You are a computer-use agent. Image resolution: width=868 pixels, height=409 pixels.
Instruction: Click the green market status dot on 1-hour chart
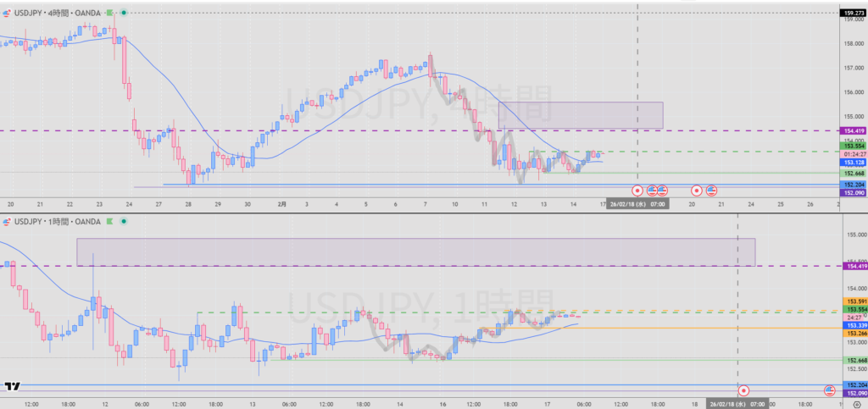[x=125, y=222]
